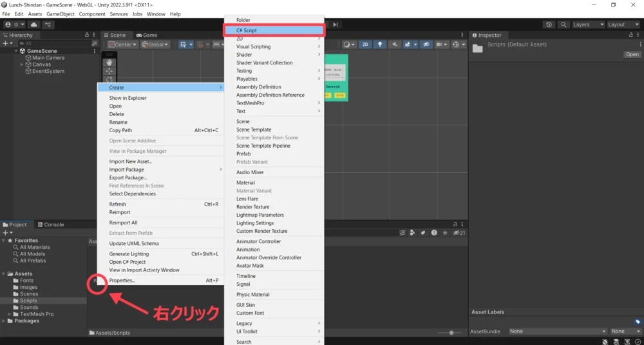Open the global search magnifier icon
Viewport: 644px width, 345px height.
tap(564, 25)
